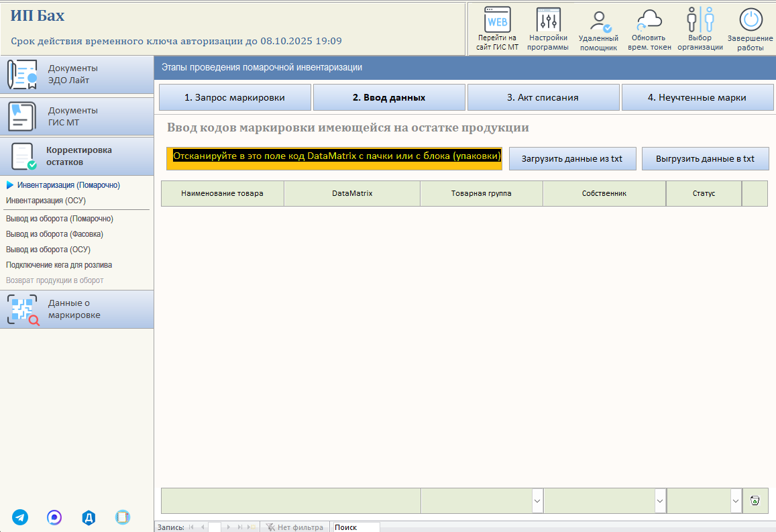Select Вывод из оборота (Помарочно)
The width and height of the screenshot is (776, 532).
tap(60, 219)
